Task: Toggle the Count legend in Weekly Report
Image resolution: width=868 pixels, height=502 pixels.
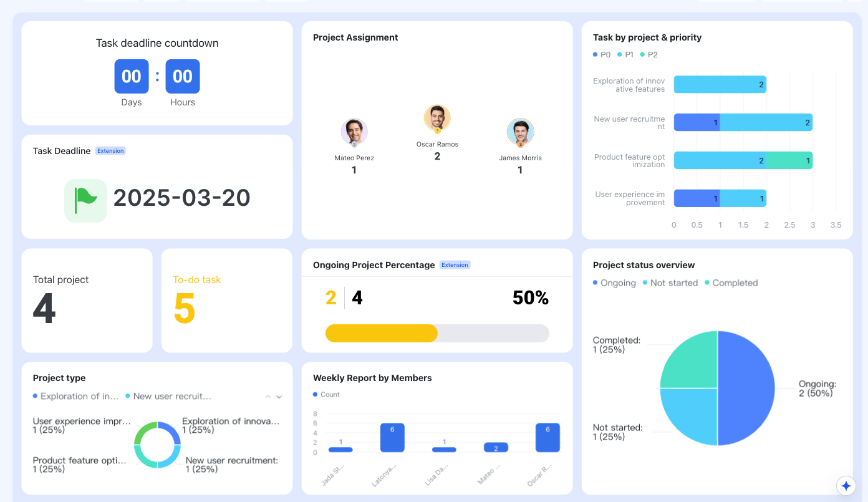Action: point(326,395)
